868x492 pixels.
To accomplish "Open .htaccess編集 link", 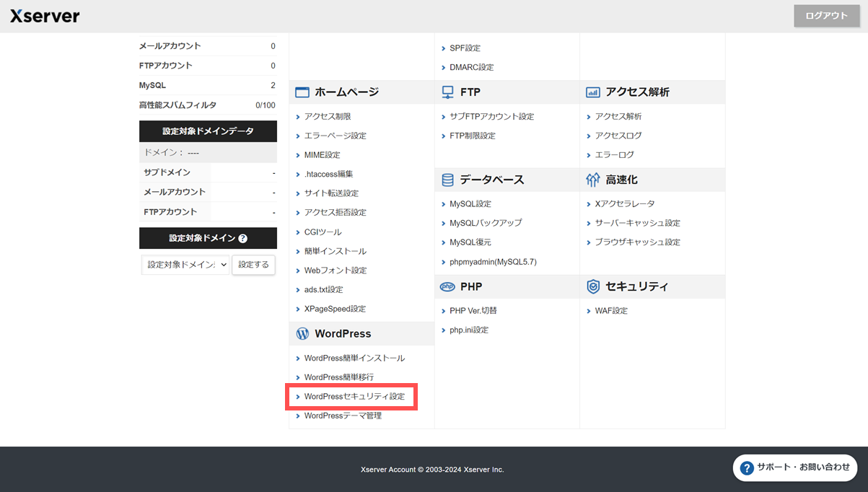I will (329, 175).
